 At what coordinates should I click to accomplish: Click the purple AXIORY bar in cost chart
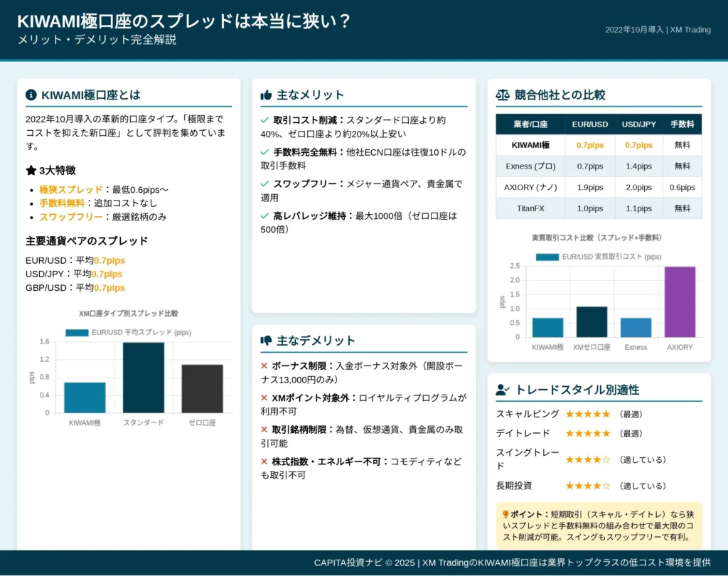tap(680, 302)
